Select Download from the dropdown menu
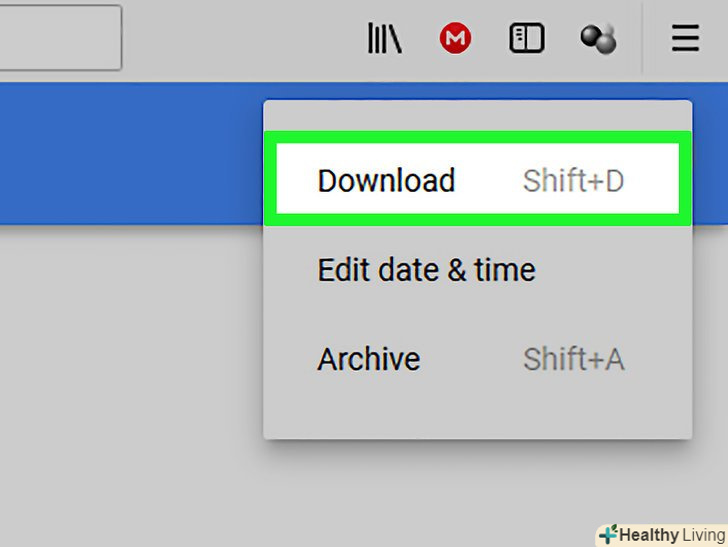This screenshot has width=728, height=547. tap(386, 181)
